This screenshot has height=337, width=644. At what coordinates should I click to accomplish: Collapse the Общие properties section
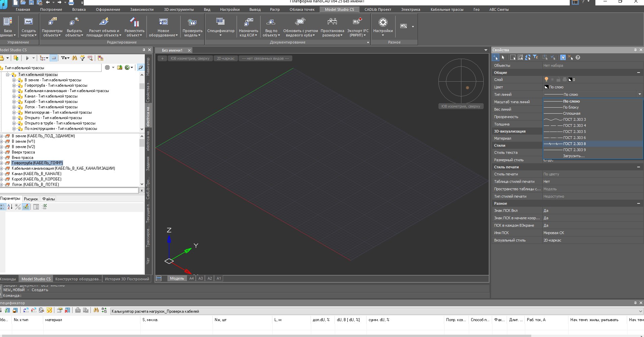638,73
